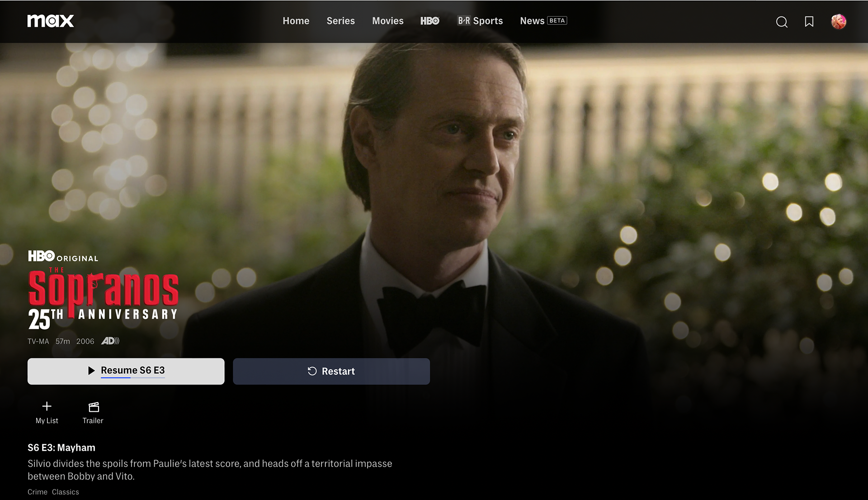Resume S6 E3 playback
This screenshot has height=500, width=868.
[126, 371]
